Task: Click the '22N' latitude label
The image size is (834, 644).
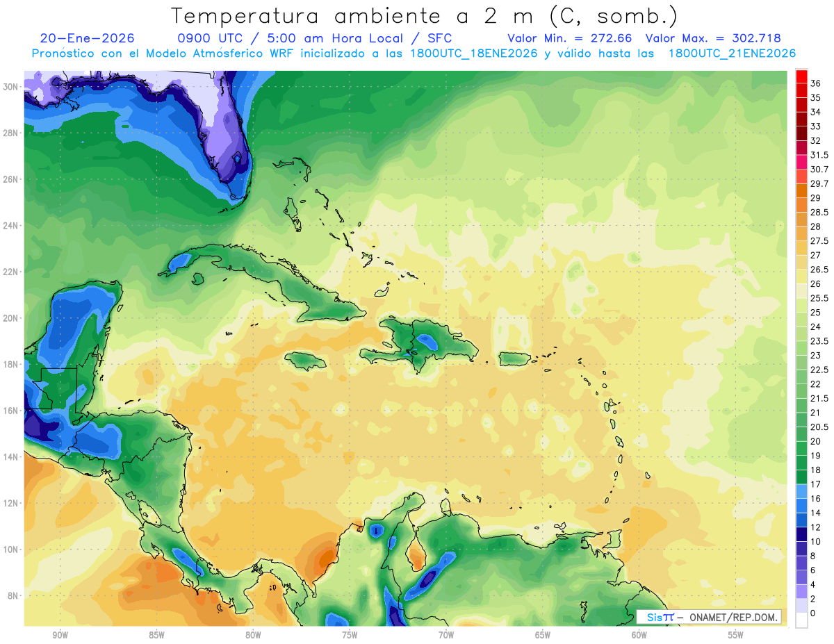Action: point(10,272)
